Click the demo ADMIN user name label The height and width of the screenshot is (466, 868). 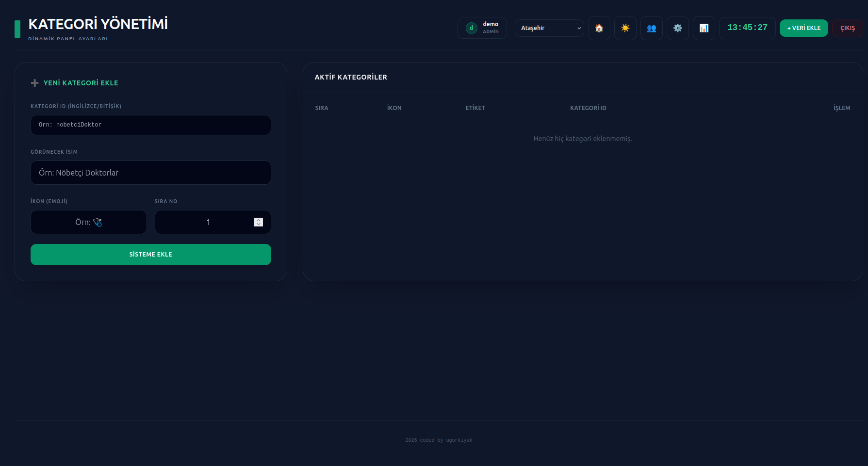[x=491, y=28]
